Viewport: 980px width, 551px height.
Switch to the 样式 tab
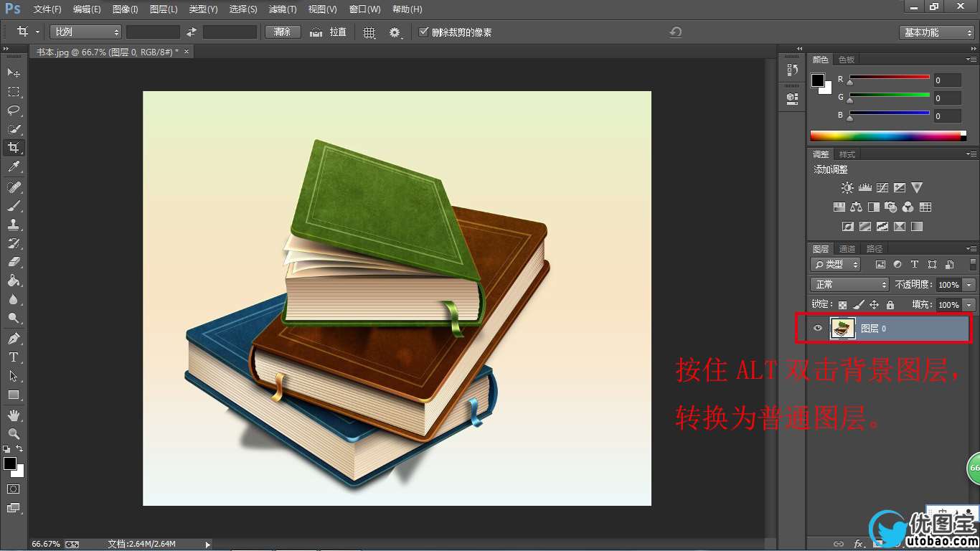(847, 154)
